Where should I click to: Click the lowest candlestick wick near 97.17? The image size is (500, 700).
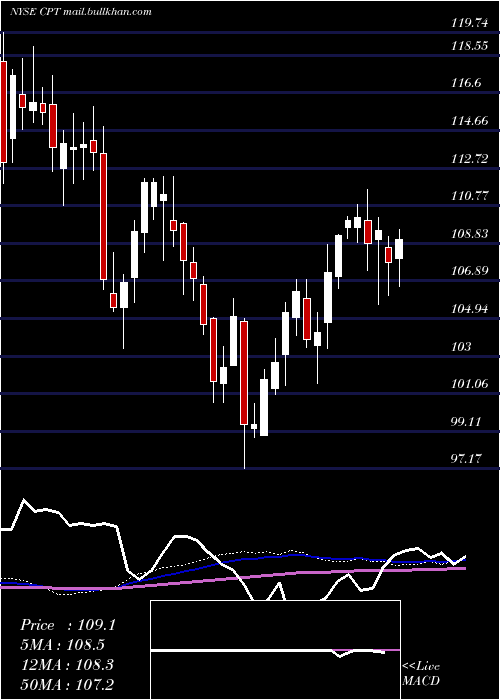pyautogui.click(x=244, y=446)
